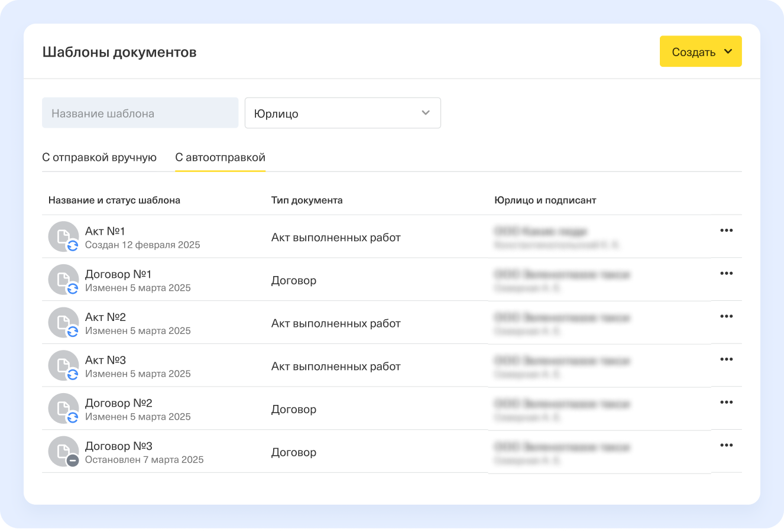This screenshot has width=784, height=532.
Task: Switch to С отправкой вручную tab
Action: coord(99,157)
